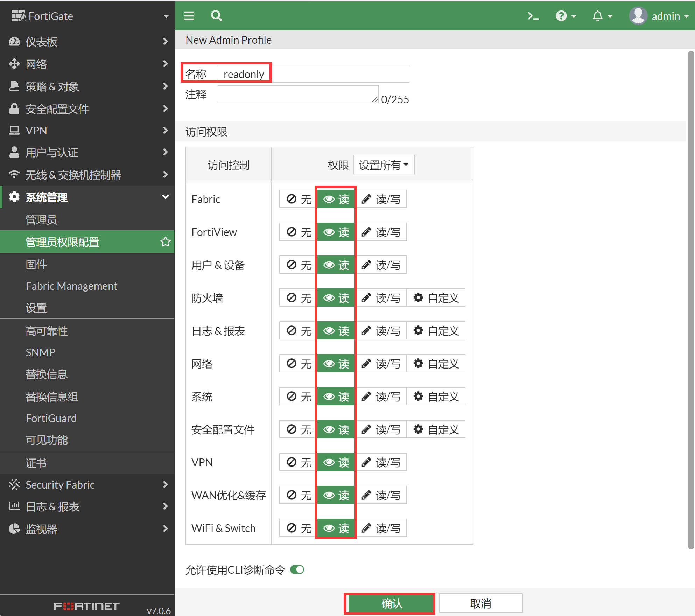Image resolution: width=695 pixels, height=616 pixels.
Task: Set 防火墙 permission to 自定义
Action: pos(436,298)
